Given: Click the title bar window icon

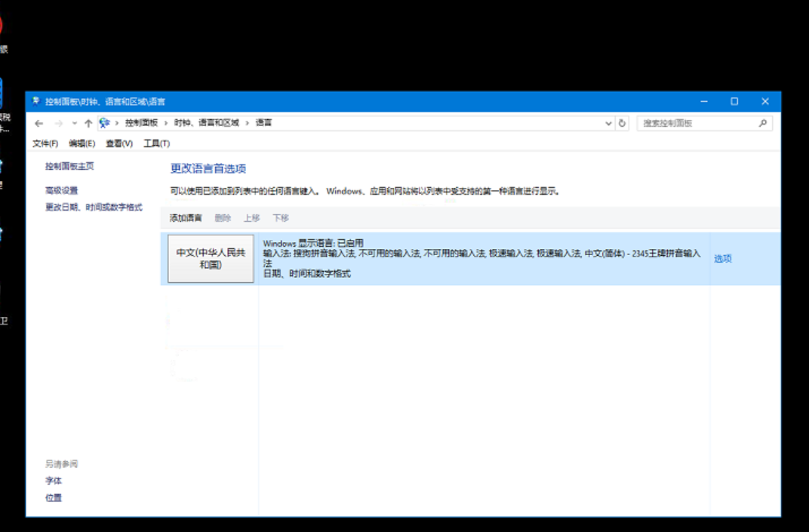Looking at the screenshot, I should pyautogui.click(x=35, y=101).
